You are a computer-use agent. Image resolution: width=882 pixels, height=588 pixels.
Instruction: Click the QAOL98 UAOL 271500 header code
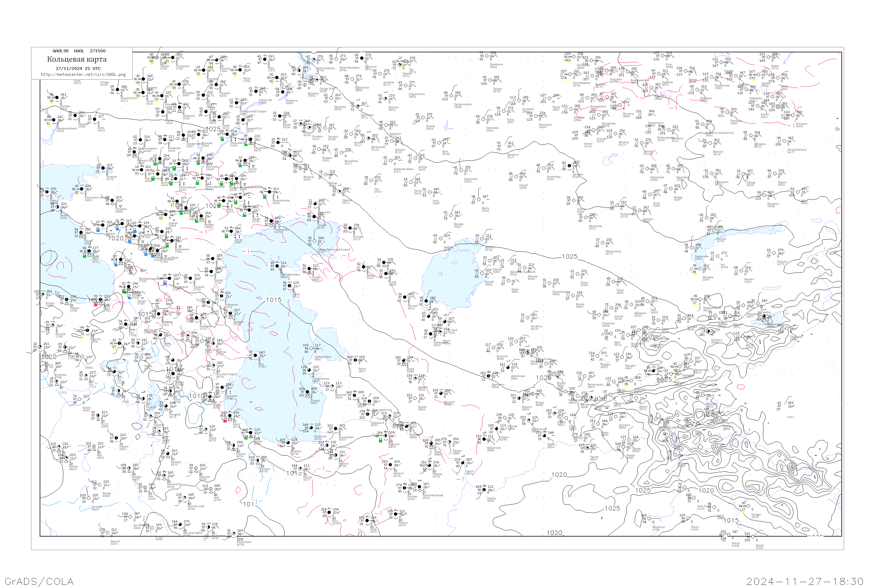79,51
